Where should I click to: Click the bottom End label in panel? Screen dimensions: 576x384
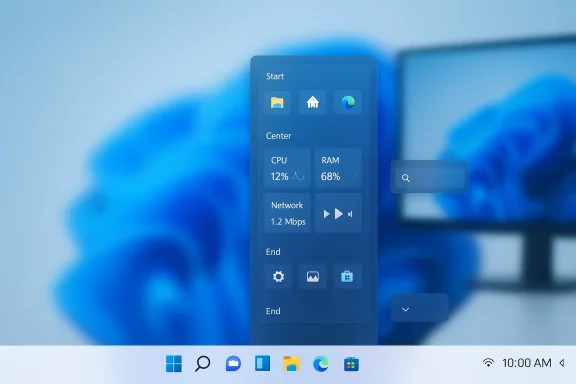273,311
